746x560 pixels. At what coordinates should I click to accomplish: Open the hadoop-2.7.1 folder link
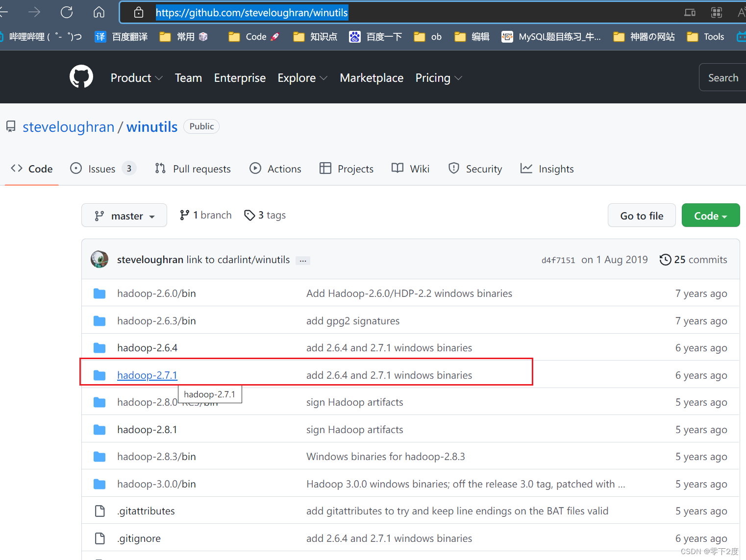pyautogui.click(x=147, y=375)
